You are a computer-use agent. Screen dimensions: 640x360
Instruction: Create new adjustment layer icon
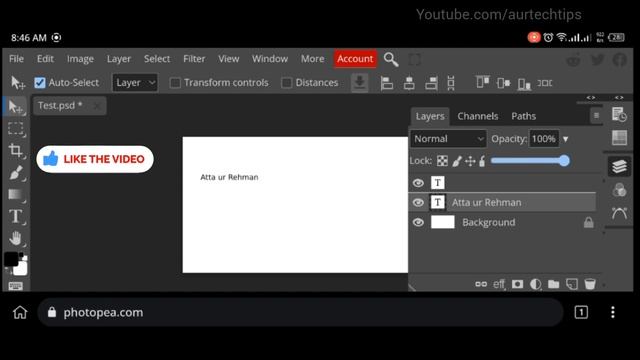coord(536,284)
